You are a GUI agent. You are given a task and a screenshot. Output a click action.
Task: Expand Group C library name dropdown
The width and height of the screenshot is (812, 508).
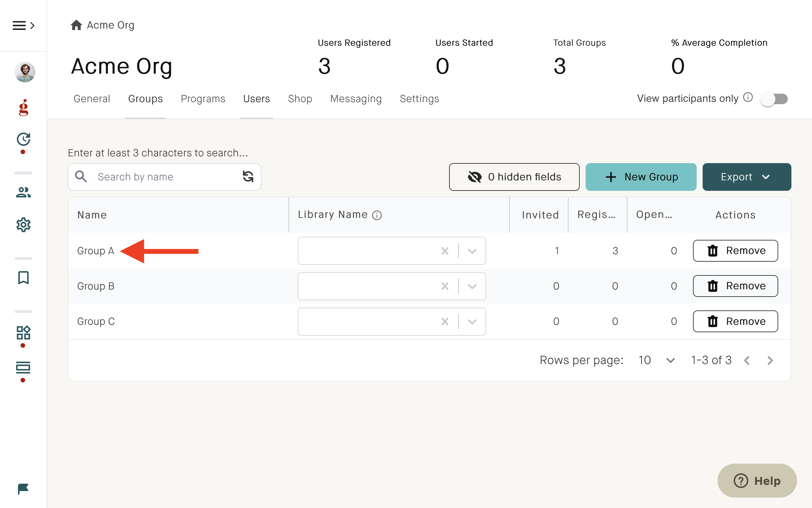(x=472, y=321)
